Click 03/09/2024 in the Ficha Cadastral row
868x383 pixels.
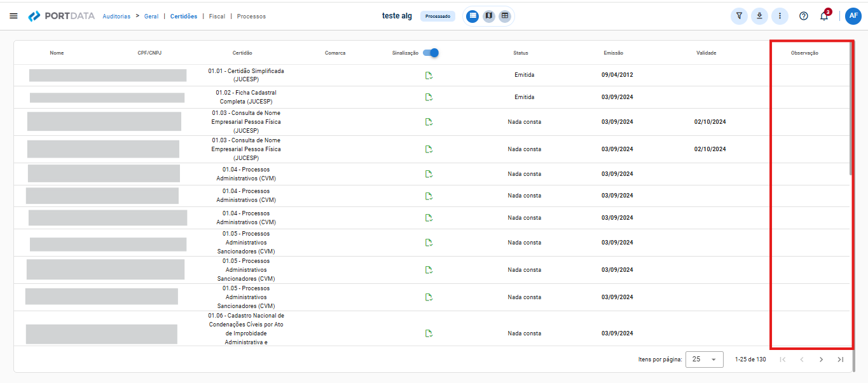click(x=617, y=97)
